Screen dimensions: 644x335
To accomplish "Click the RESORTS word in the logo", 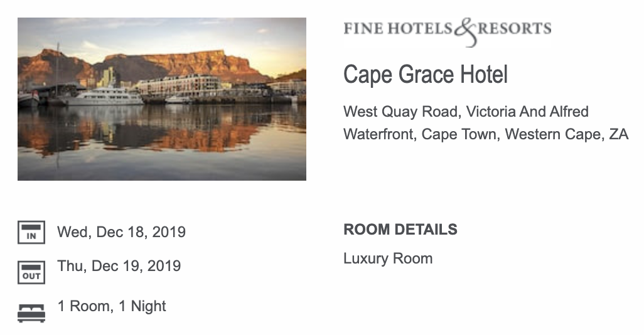I will tap(515, 28).
